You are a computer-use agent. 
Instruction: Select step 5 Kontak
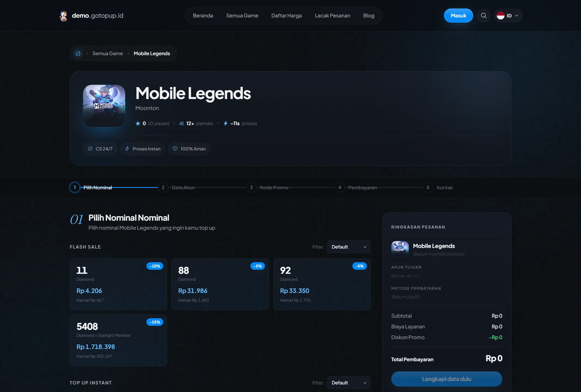[438, 188]
